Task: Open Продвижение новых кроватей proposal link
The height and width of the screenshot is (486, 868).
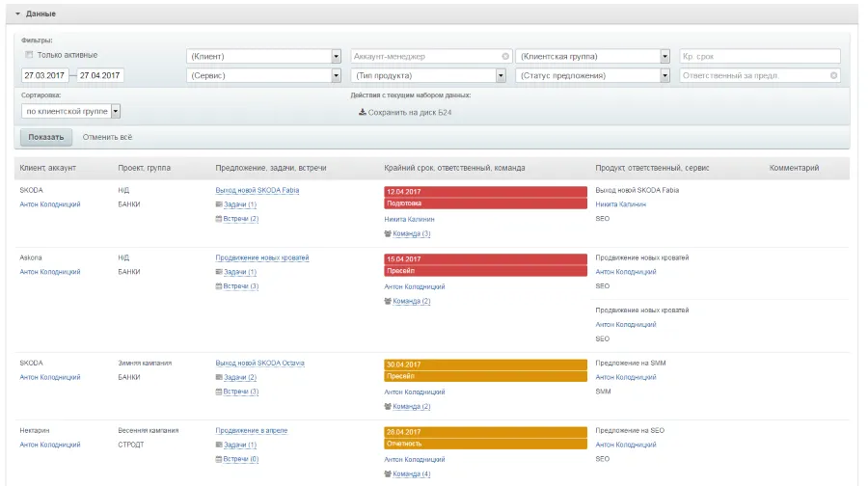Action: 262,257
